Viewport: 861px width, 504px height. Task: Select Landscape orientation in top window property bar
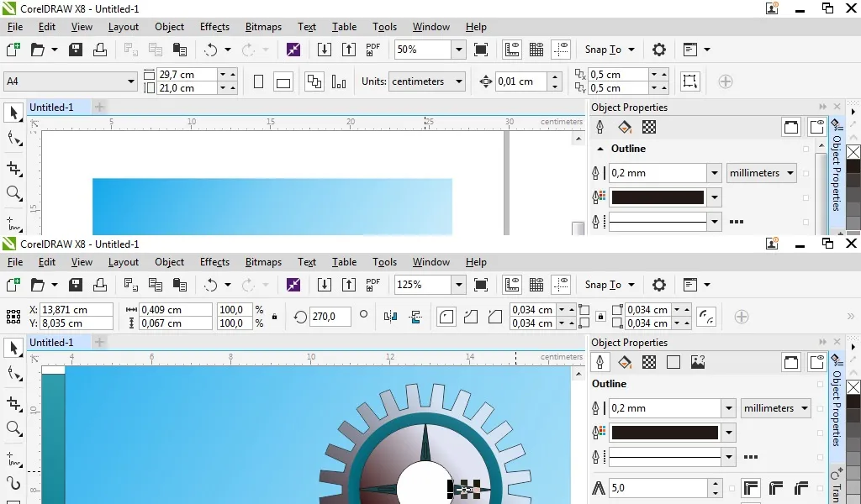(x=283, y=81)
